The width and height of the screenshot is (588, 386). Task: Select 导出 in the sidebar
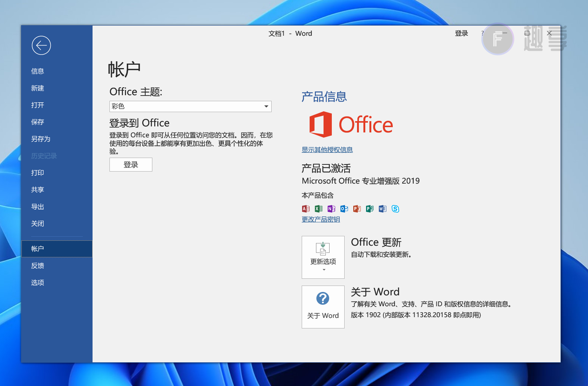(x=57, y=207)
